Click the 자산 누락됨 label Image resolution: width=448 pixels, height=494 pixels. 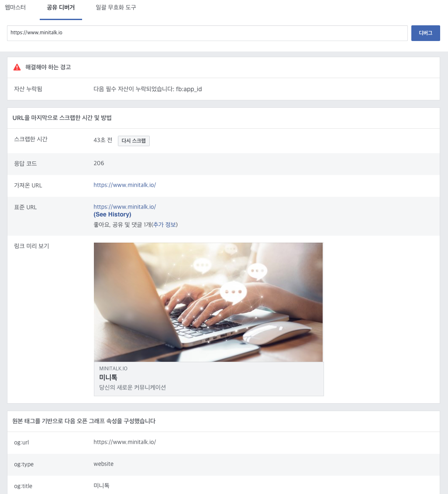[x=28, y=89]
